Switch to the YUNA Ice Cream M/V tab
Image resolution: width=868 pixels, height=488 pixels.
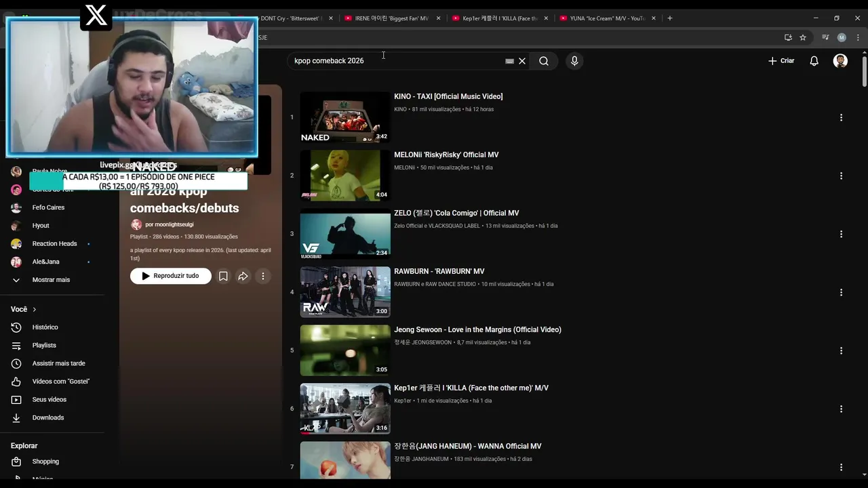click(608, 18)
